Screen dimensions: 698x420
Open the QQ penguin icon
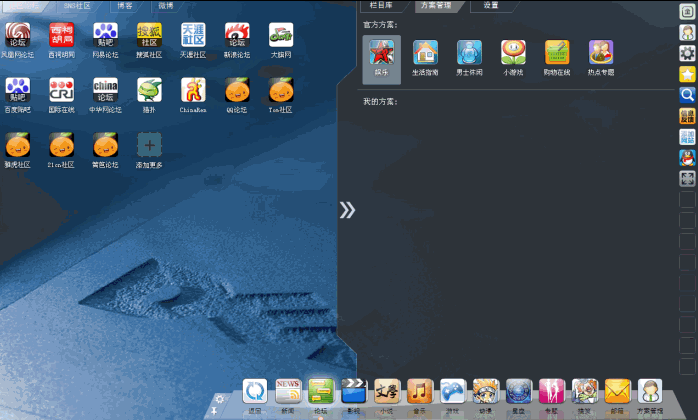click(x=687, y=158)
